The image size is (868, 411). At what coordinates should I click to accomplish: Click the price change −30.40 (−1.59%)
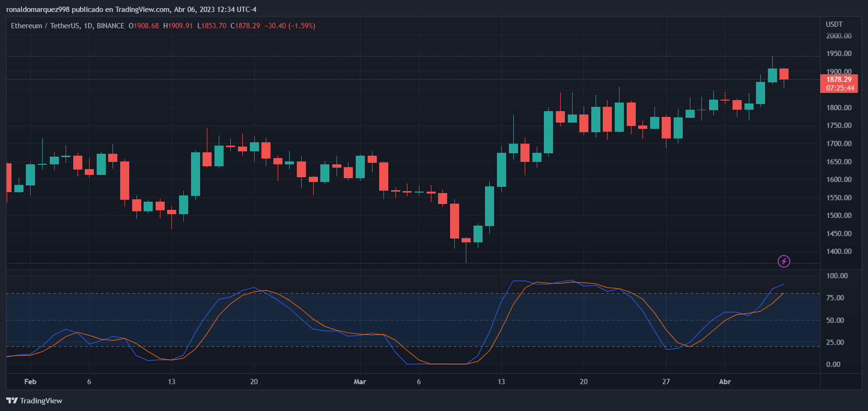pos(290,26)
